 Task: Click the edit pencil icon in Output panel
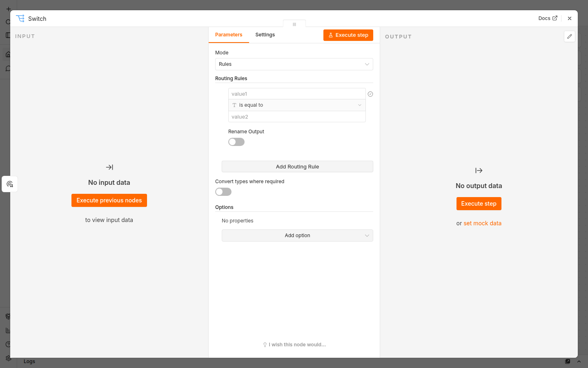pos(570,36)
